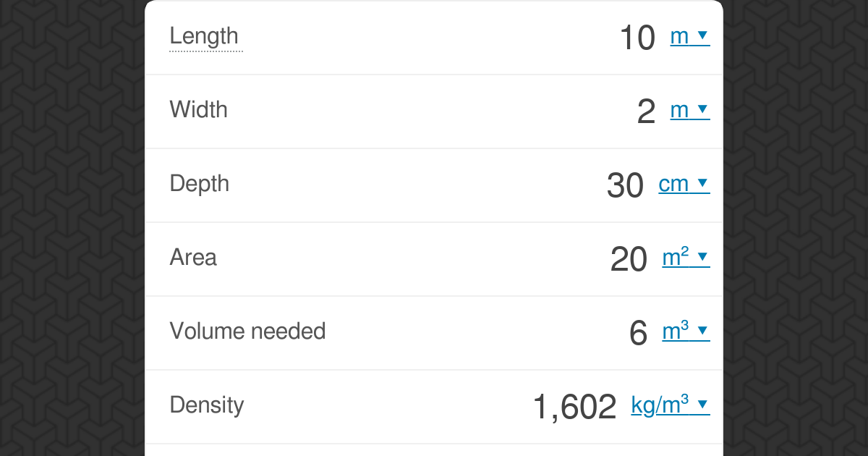
Task: Click the Width value field showing 2
Action: [x=646, y=111]
